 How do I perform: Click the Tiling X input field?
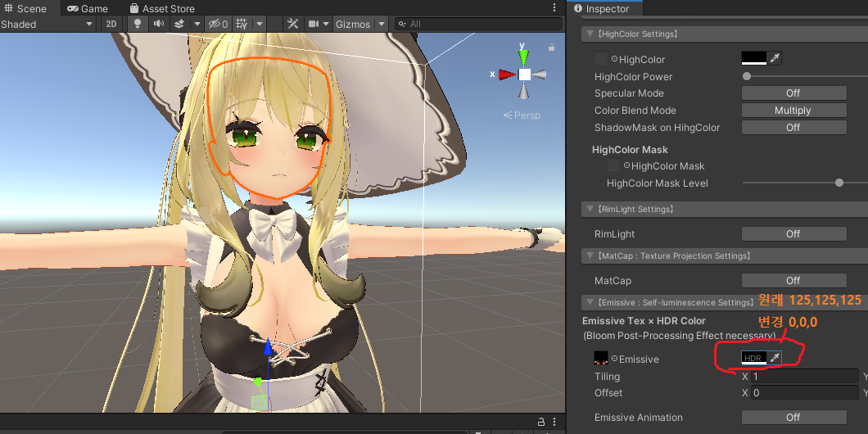pos(804,377)
